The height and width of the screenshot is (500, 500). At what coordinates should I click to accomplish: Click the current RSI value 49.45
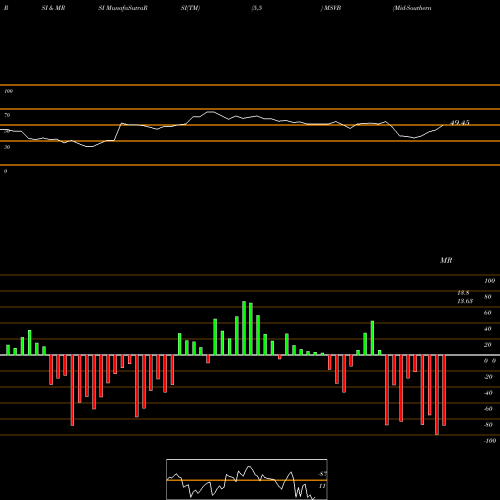[460, 123]
